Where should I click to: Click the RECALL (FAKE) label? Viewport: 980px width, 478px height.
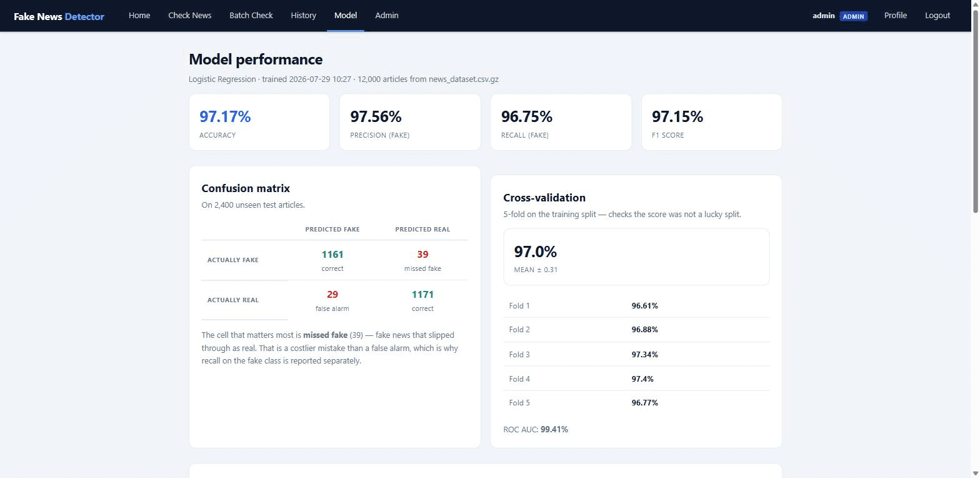pos(525,135)
